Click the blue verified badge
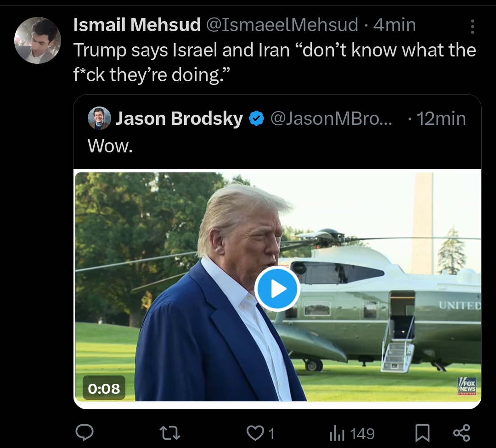The width and height of the screenshot is (496, 448). [257, 118]
